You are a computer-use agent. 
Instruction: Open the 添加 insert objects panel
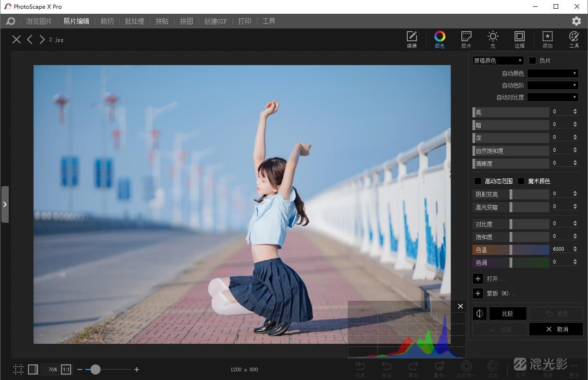(x=547, y=39)
